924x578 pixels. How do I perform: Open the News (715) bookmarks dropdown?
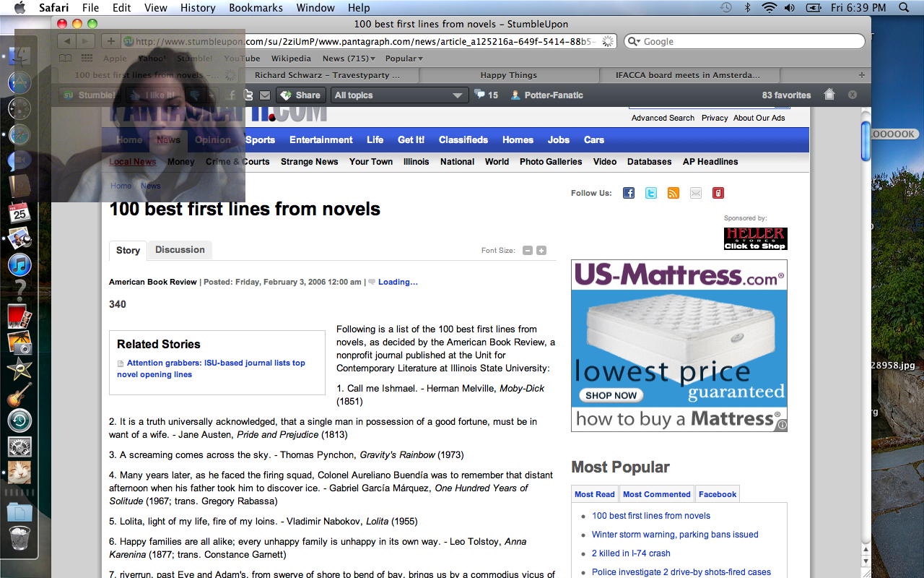[x=349, y=59]
